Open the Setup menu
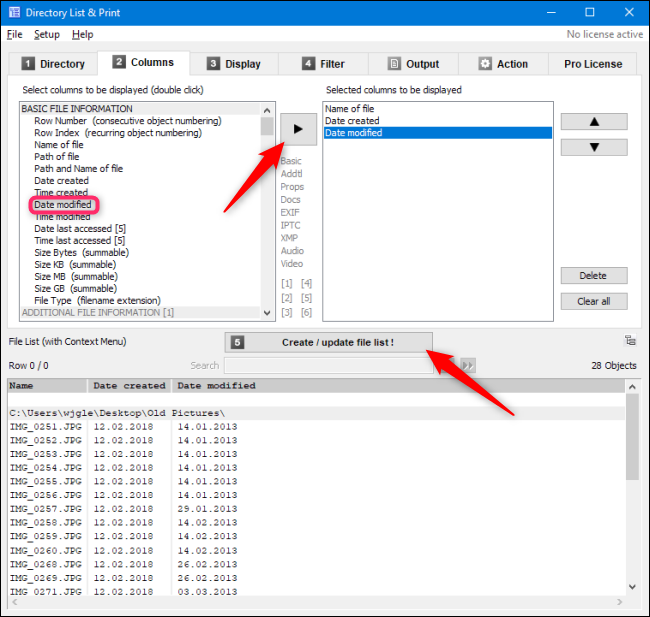Viewport: 650px width, 617px height. (x=47, y=34)
